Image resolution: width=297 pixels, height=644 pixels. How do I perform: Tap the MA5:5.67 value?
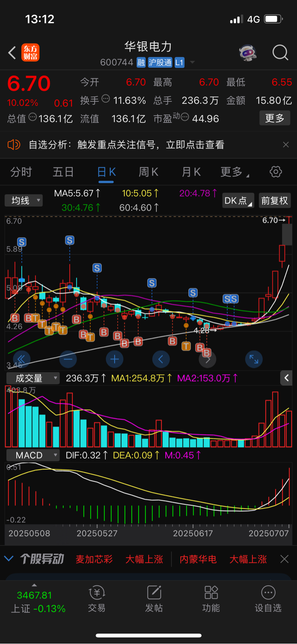click(77, 193)
